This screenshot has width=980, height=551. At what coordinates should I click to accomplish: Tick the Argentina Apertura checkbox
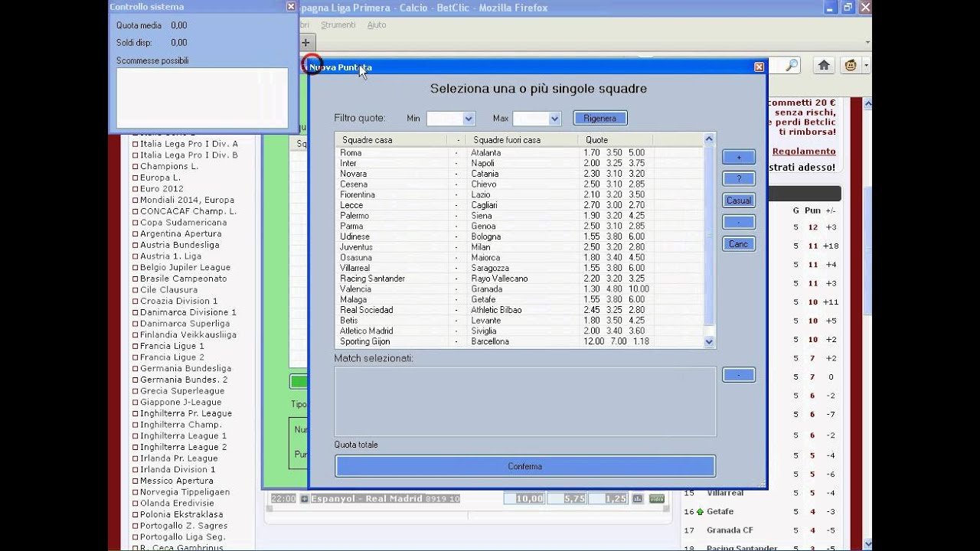click(x=136, y=233)
